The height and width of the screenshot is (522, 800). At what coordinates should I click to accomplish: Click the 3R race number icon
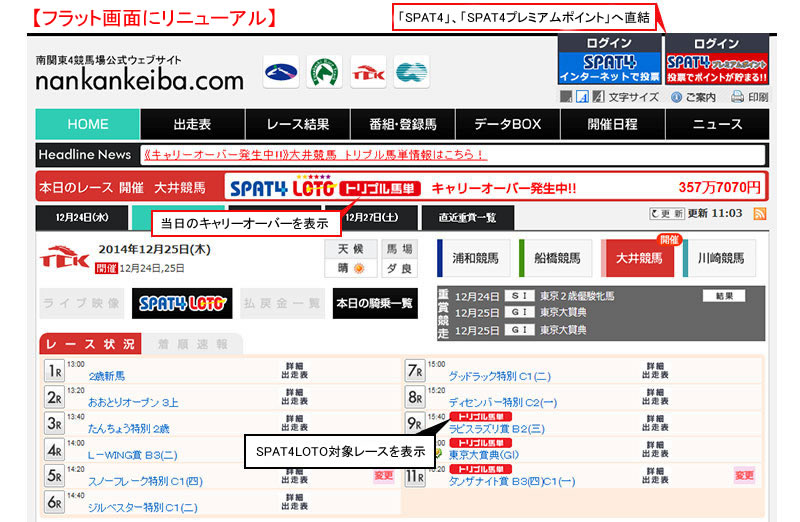click(x=55, y=424)
